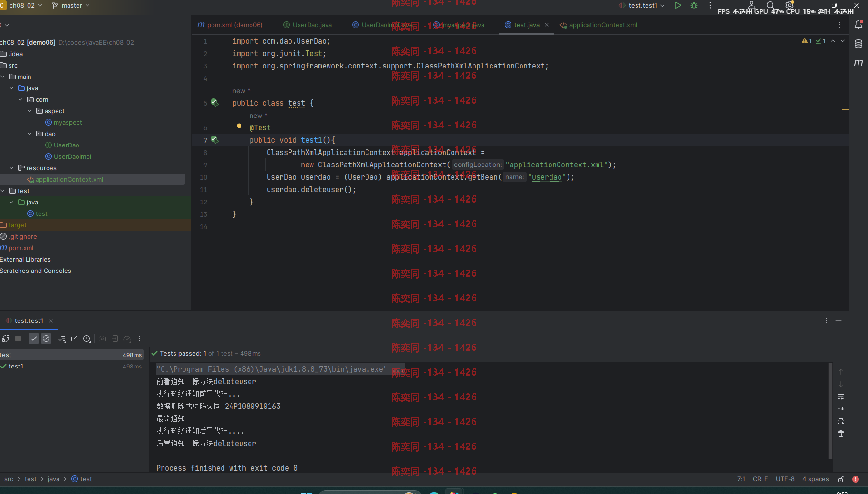Open External Libraries node
Image resolution: width=868 pixels, height=494 pixels.
coord(25,259)
